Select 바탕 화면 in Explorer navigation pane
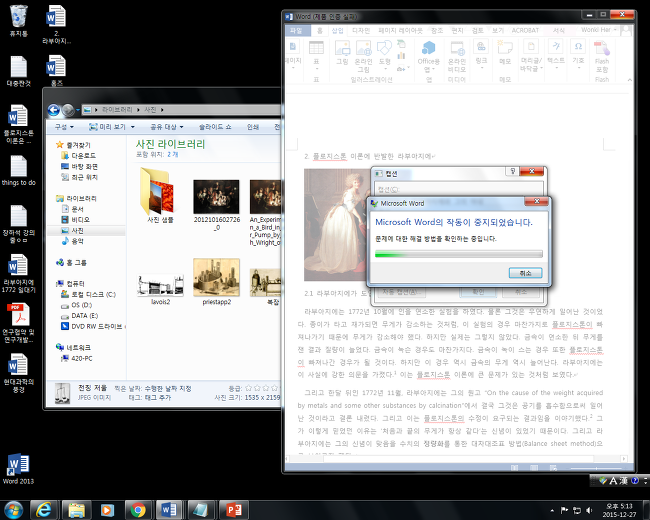This screenshot has width=650, height=520. tap(79, 166)
